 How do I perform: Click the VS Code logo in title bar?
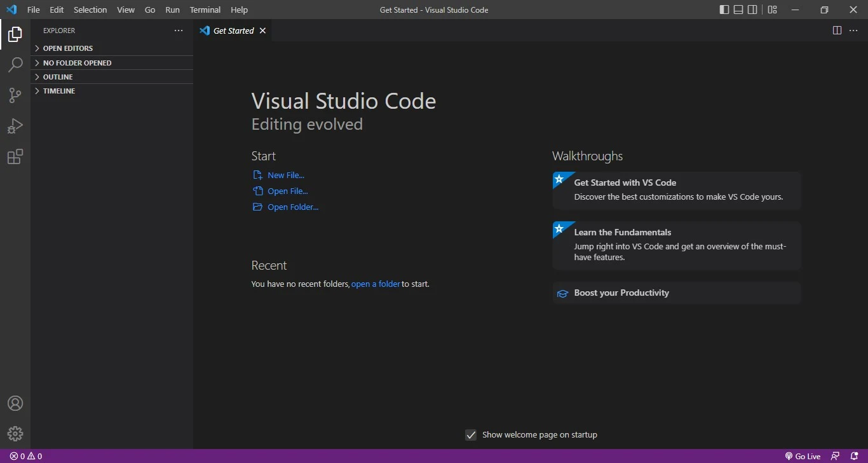point(11,10)
